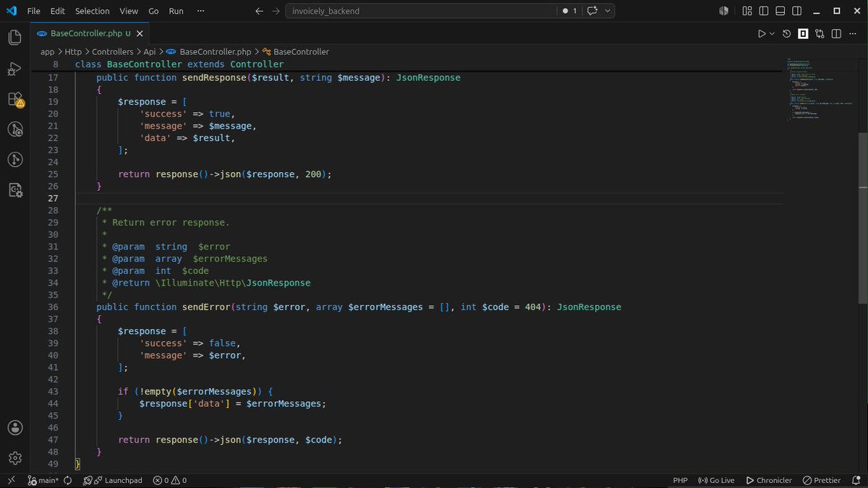Open the Run and Debug view

[x=15, y=69]
